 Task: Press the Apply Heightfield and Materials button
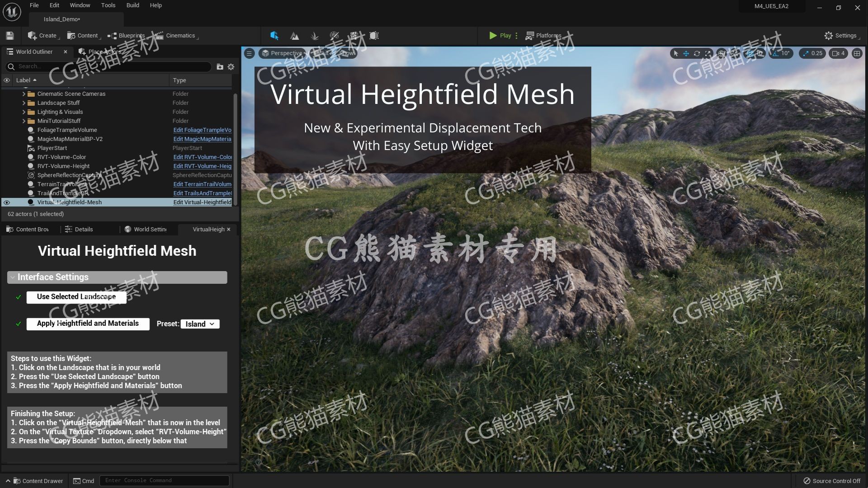[87, 323]
